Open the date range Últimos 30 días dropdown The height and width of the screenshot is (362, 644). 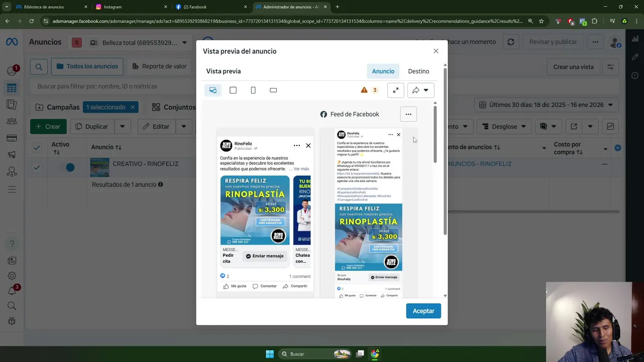546,105
